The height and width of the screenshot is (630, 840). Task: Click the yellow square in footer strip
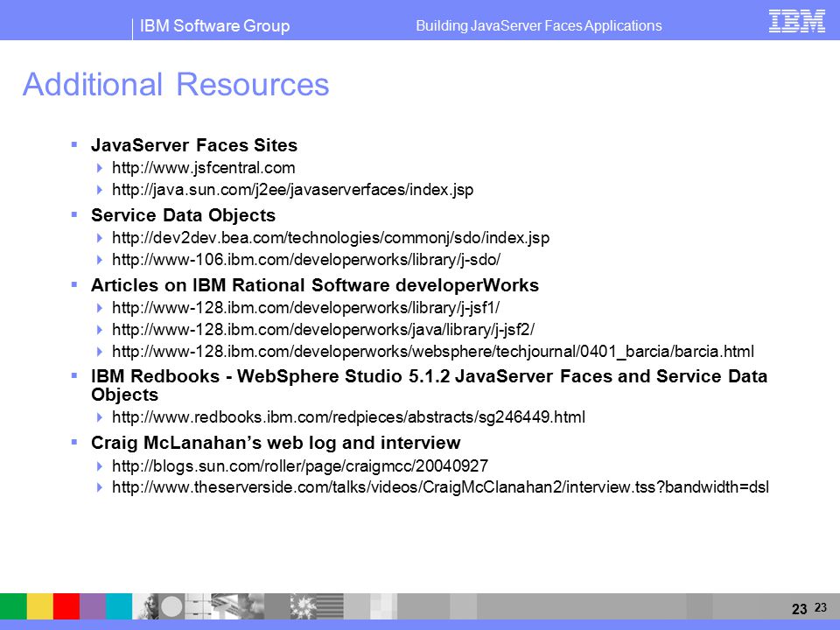point(40,606)
